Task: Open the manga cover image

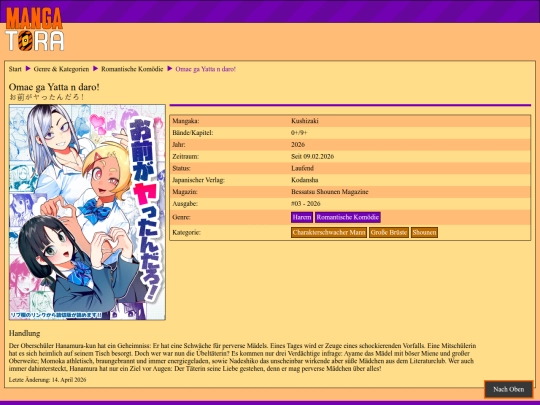Action: tap(87, 212)
